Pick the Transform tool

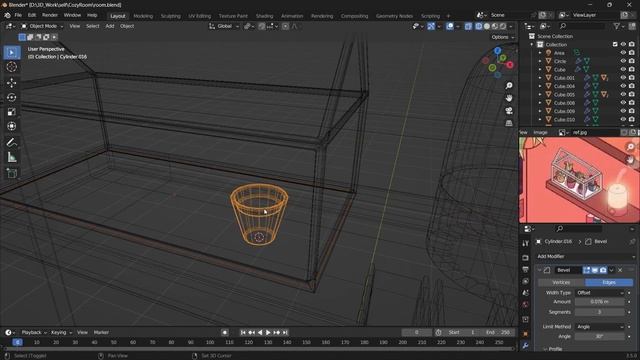tap(11, 126)
